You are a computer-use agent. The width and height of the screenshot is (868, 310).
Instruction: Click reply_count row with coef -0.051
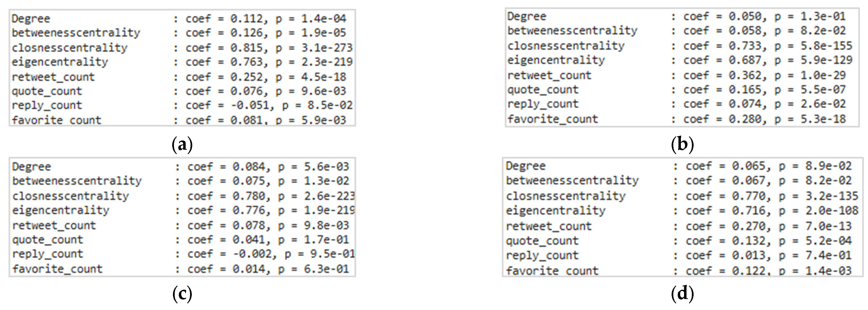click(x=182, y=105)
